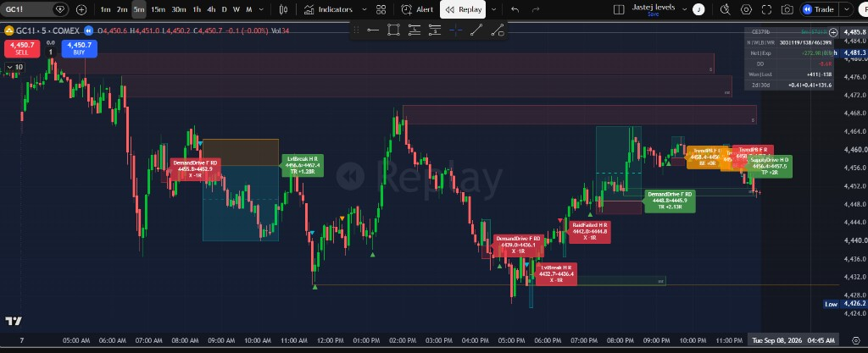Switch to the 30m timeframe
Screen dimensions: 868x353
point(178,9)
